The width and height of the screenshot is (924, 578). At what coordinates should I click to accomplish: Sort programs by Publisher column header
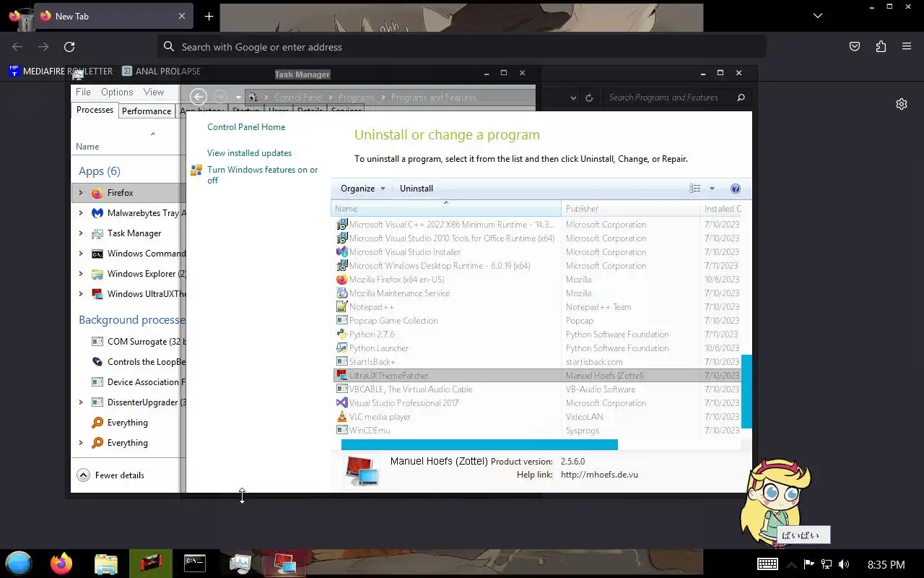630,209
